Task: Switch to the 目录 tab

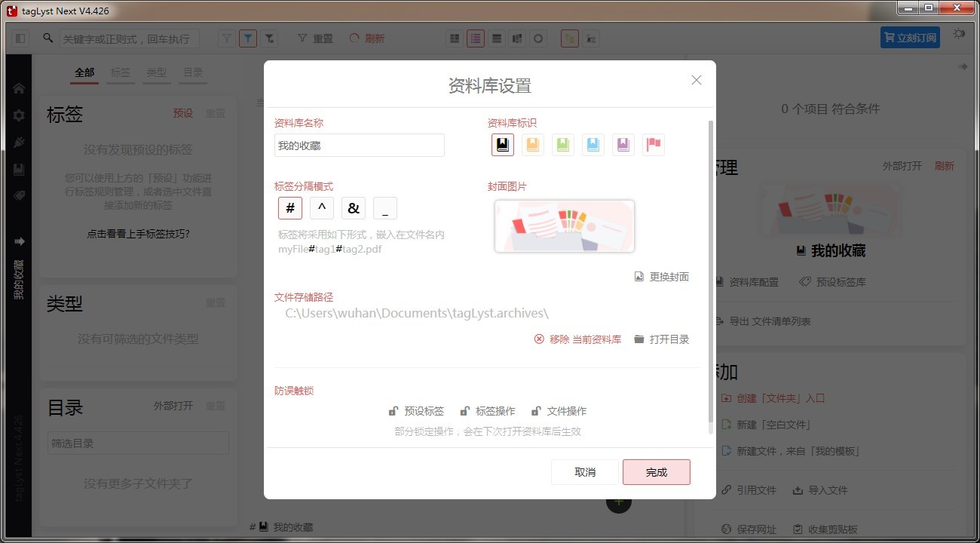Action: coord(193,72)
